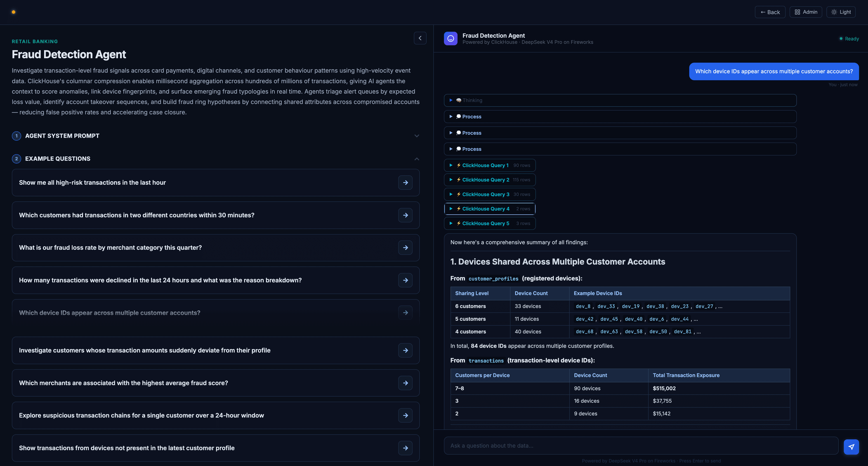This screenshot has width=868, height=466.
Task: Expand the Agent System Prompt section
Action: [216, 136]
